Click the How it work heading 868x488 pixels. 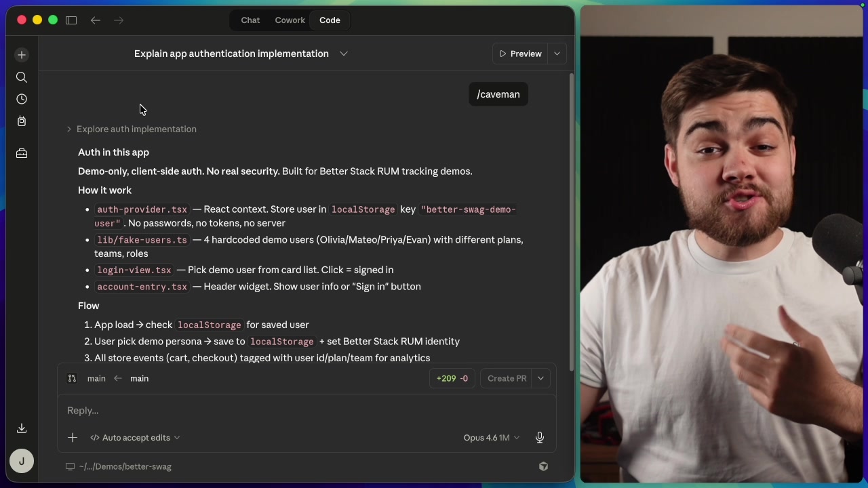[x=104, y=190]
